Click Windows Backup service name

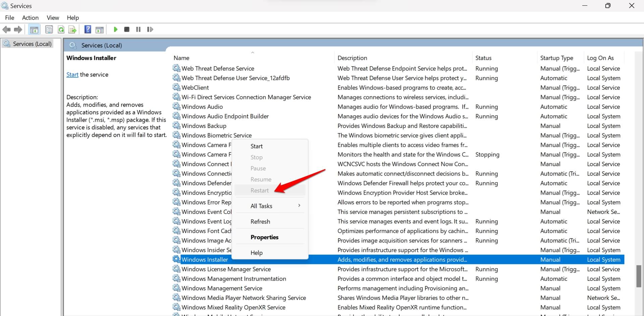point(204,126)
